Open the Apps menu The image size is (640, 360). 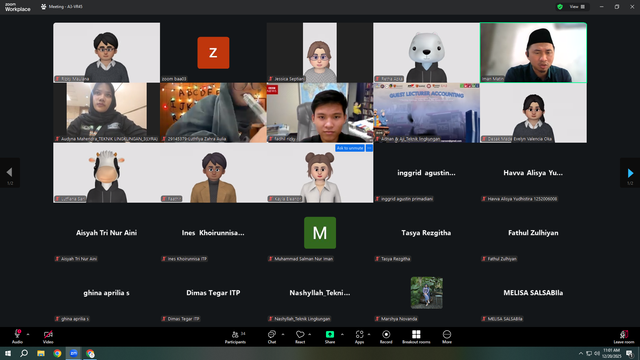(359, 337)
